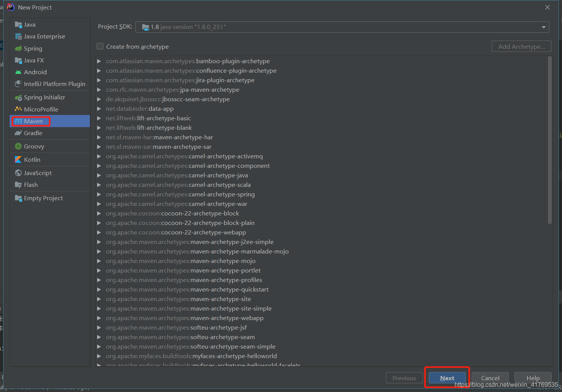The width and height of the screenshot is (562, 392).
Task: Click the Groovy G icon
Action: pyautogui.click(x=18, y=146)
